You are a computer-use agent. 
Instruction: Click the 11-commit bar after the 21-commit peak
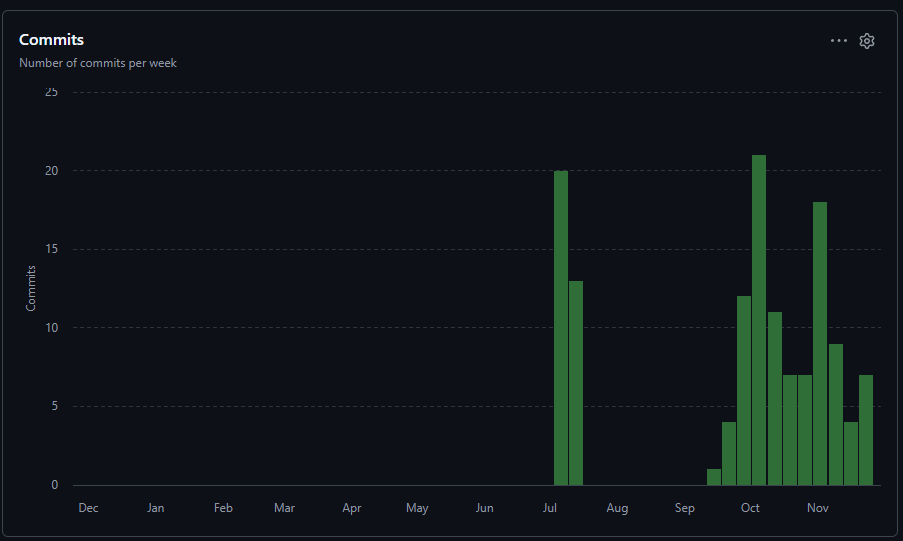[774, 398]
